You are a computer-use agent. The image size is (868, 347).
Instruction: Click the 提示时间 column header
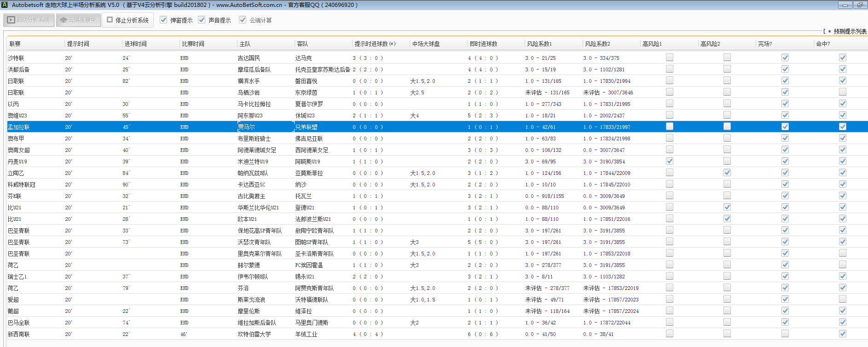click(x=78, y=44)
